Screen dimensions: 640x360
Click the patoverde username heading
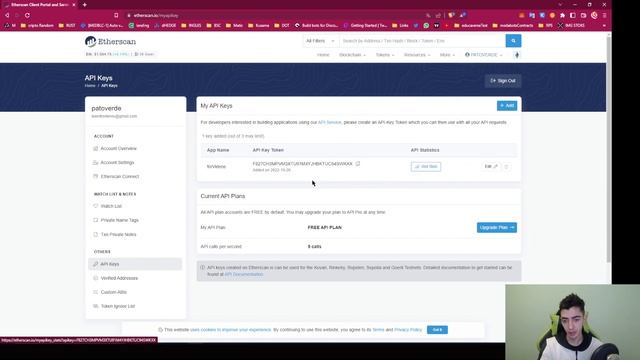pos(106,109)
